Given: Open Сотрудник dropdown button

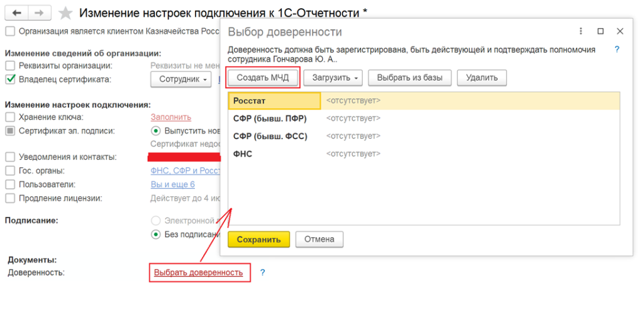Looking at the screenshot, I should click(x=180, y=79).
